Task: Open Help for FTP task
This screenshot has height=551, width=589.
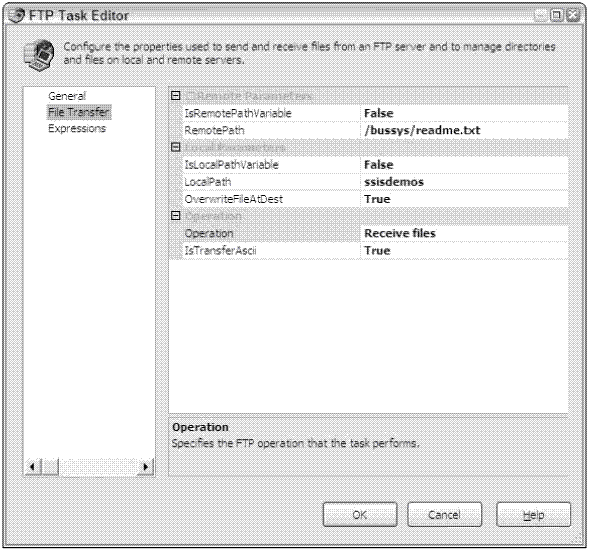Action: 533,515
